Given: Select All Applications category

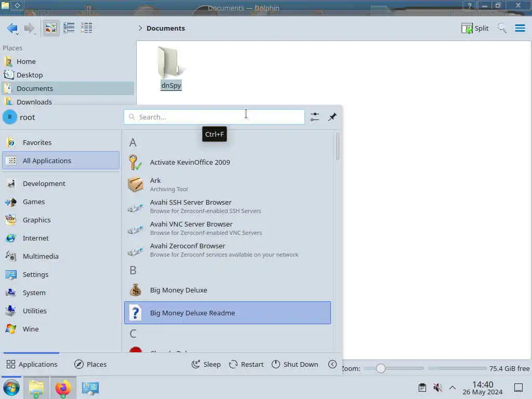Looking at the screenshot, I should point(61,161).
